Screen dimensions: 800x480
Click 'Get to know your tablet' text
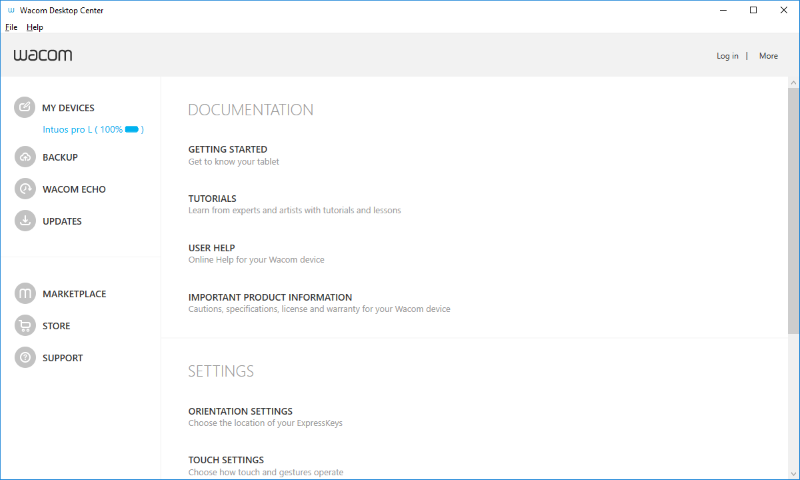point(234,162)
